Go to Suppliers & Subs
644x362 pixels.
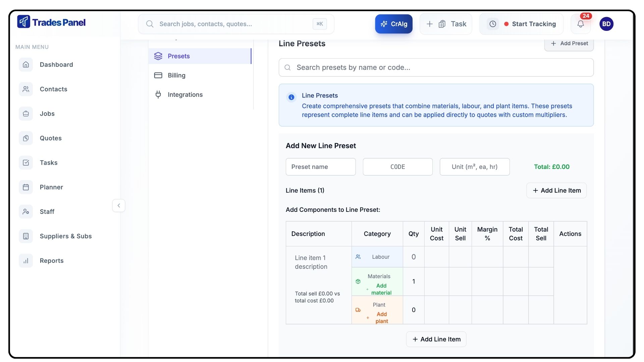click(65, 236)
